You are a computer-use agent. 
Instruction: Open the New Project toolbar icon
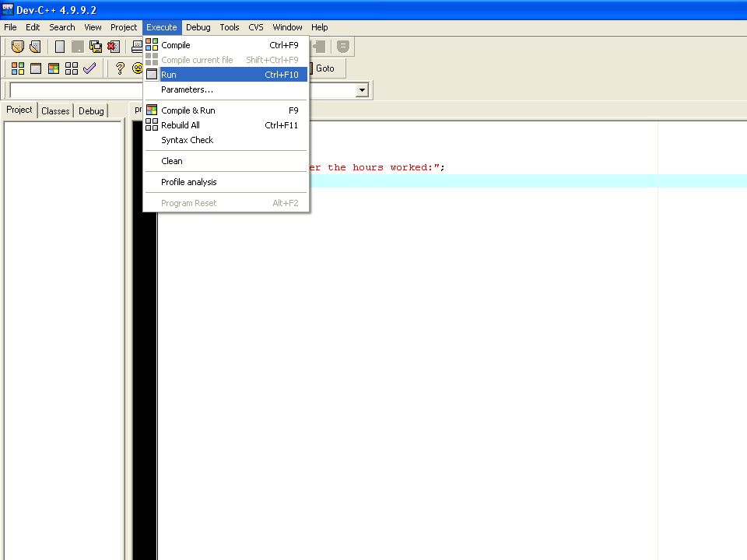(18, 47)
